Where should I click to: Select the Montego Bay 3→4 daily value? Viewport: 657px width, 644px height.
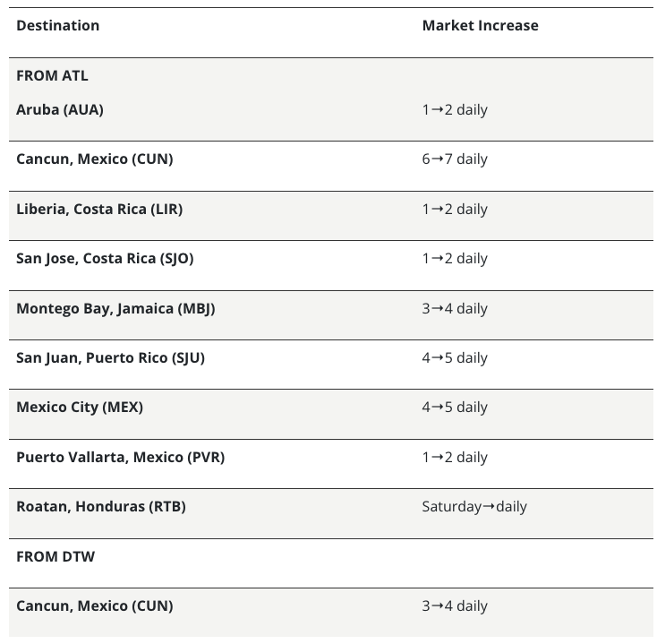455,309
